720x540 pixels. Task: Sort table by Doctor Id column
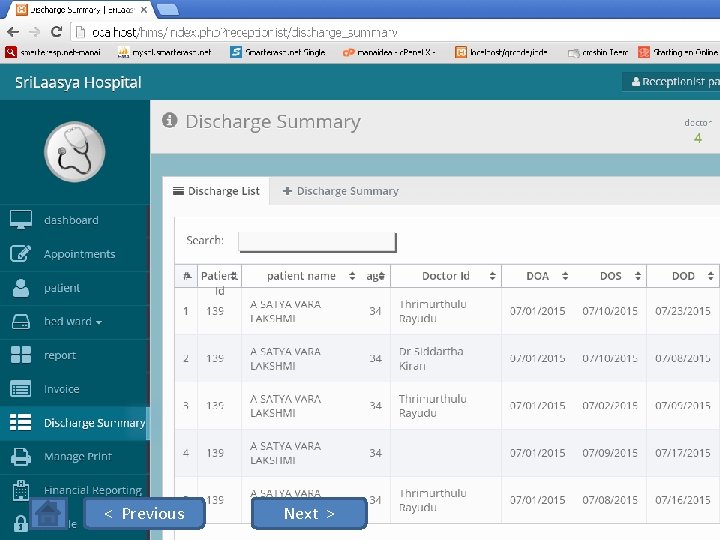(x=446, y=276)
